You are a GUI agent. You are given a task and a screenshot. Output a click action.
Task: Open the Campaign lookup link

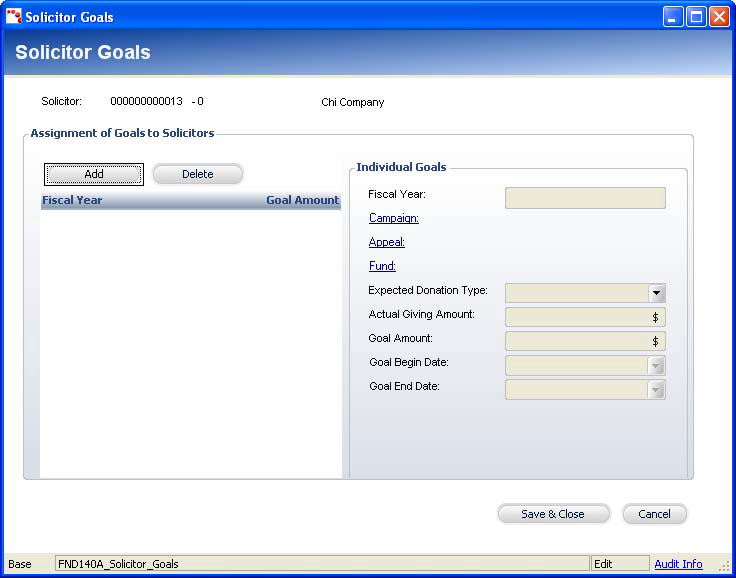(x=393, y=218)
